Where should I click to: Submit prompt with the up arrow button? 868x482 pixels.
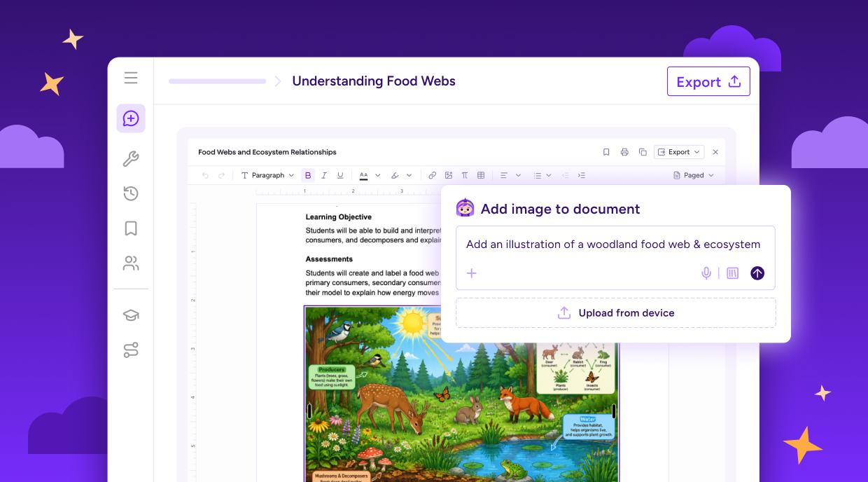pyautogui.click(x=757, y=273)
